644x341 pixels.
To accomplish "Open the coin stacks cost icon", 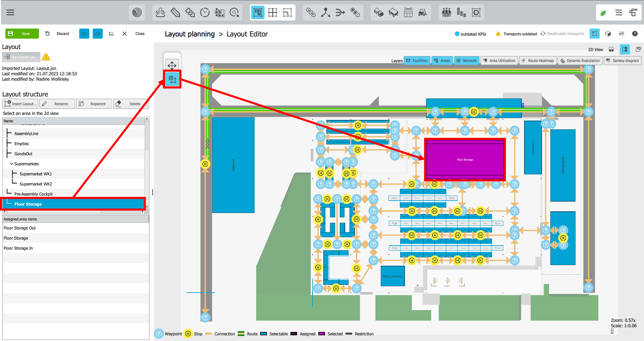I will (x=461, y=12).
